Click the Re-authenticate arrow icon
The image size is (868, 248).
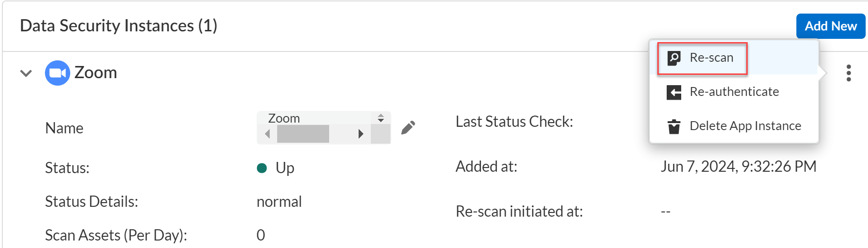674,92
